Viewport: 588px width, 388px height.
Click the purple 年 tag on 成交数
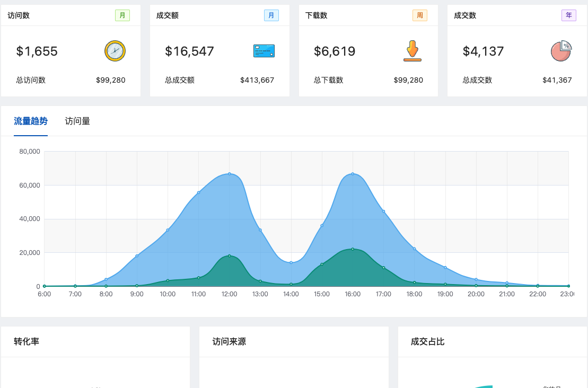(568, 15)
